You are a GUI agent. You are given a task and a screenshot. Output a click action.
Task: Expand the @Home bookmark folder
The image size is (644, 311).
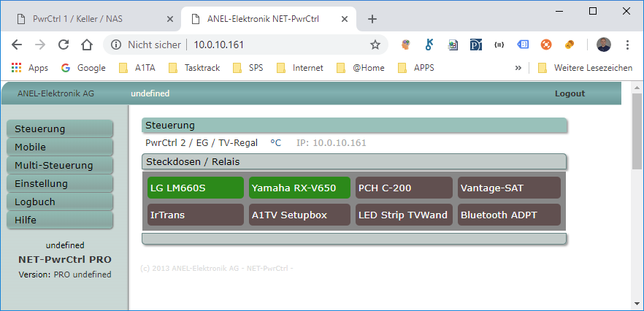tap(361, 68)
